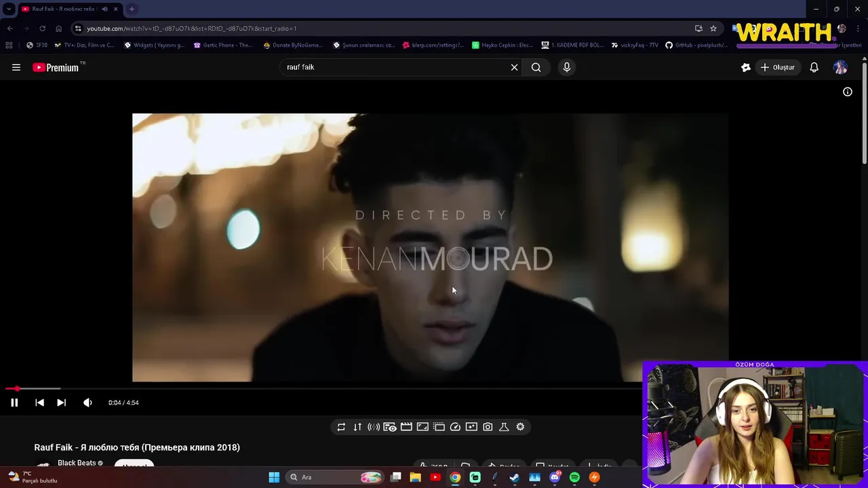
Task: Open weather widget Parçalı bulutlu
Action: click(x=33, y=477)
